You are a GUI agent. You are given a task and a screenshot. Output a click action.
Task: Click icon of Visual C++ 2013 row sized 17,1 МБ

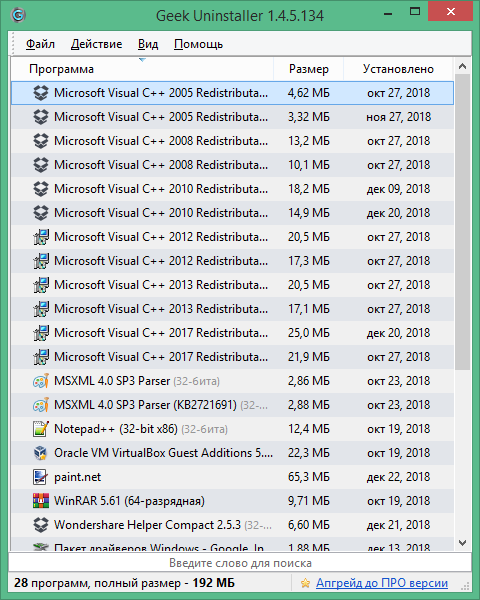pyautogui.click(x=41, y=309)
